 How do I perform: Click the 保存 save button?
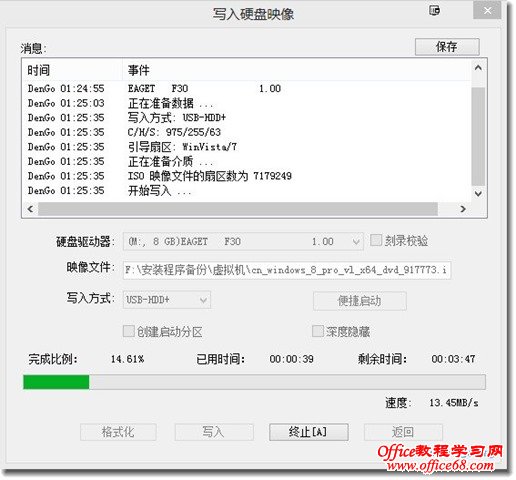point(447,47)
